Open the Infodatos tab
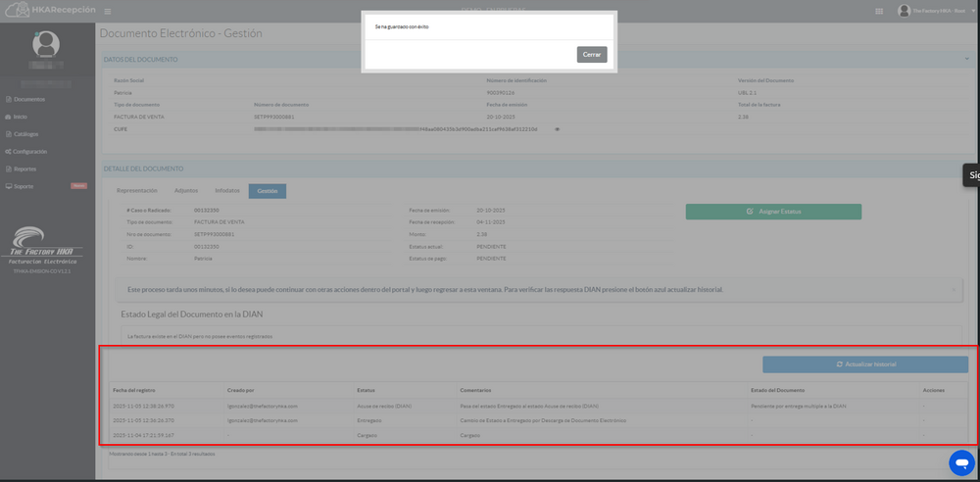980x482 pixels. [226, 191]
